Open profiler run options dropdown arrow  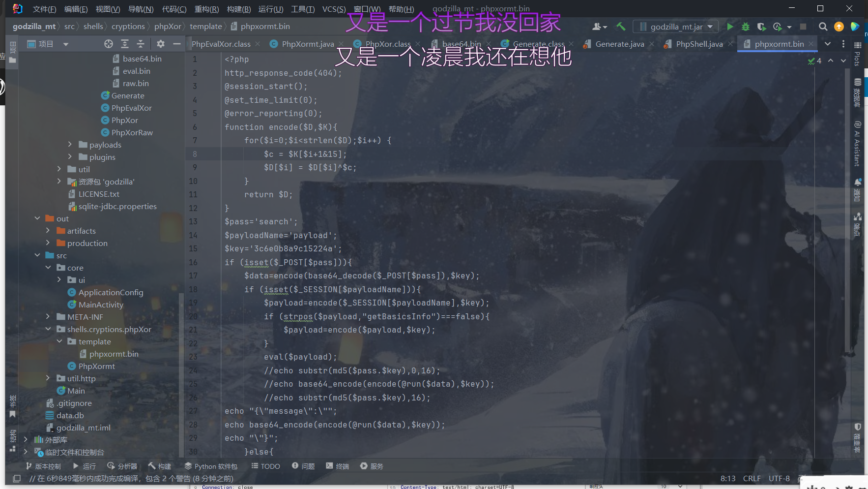tap(789, 27)
